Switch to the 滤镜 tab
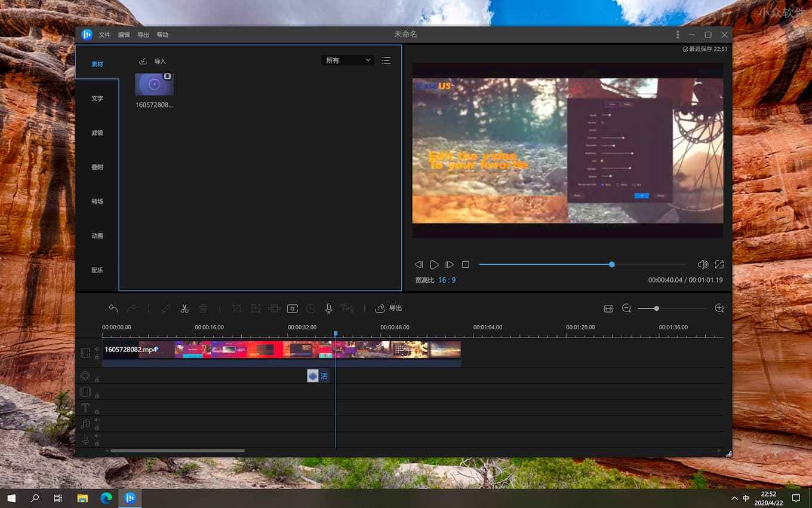This screenshot has width=812, height=508. coord(97,133)
